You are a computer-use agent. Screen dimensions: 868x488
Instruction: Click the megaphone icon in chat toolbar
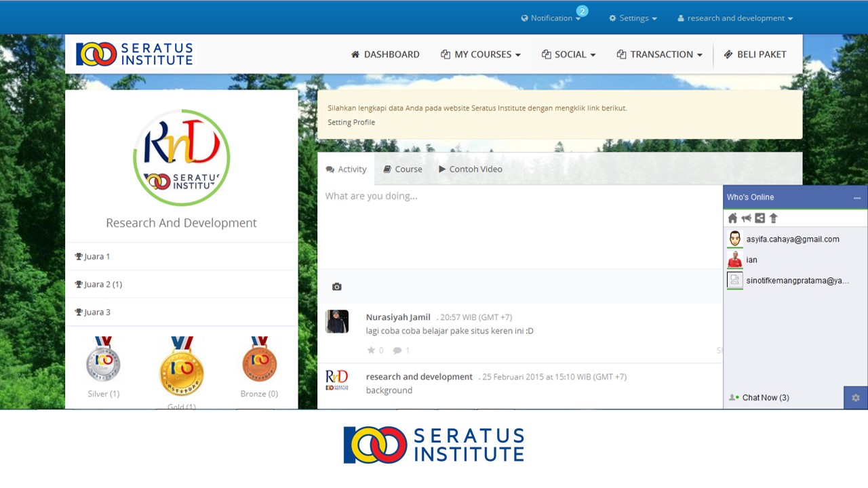tap(746, 218)
